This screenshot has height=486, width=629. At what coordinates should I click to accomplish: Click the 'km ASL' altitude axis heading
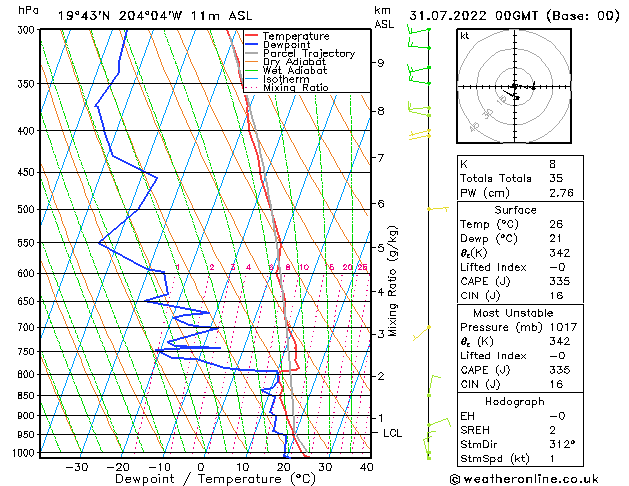point(384,17)
